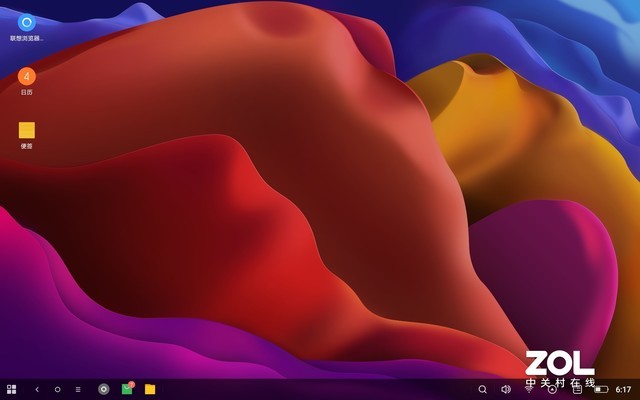Open the yellow file manager folder
The image size is (640, 400).
pyautogui.click(x=150, y=389)
